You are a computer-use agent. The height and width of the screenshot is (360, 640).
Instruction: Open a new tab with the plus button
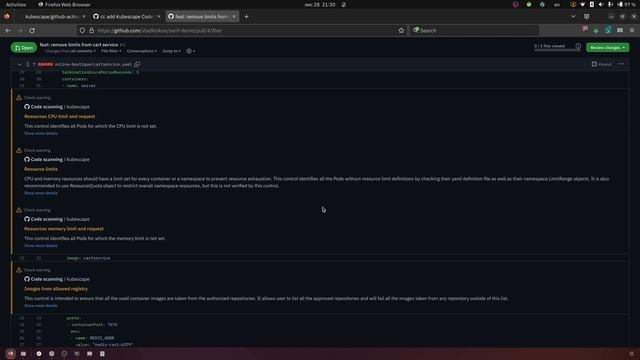coord(246,17)
